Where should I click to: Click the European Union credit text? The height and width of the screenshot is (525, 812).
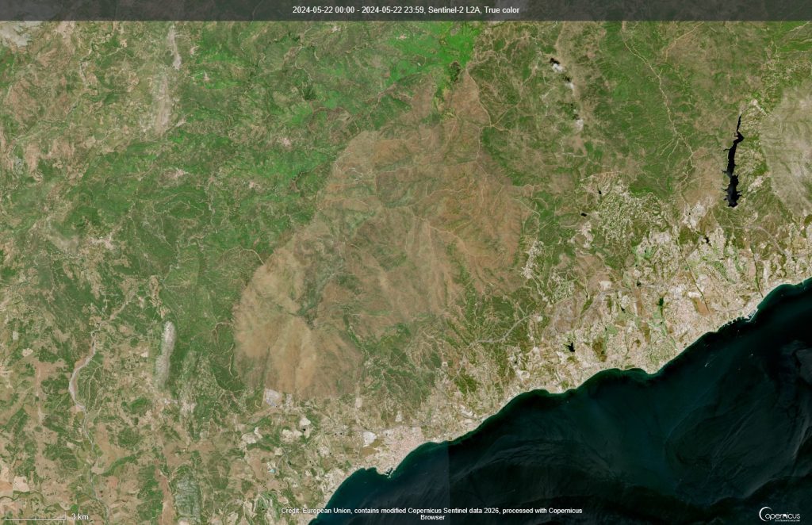point(432,514)
